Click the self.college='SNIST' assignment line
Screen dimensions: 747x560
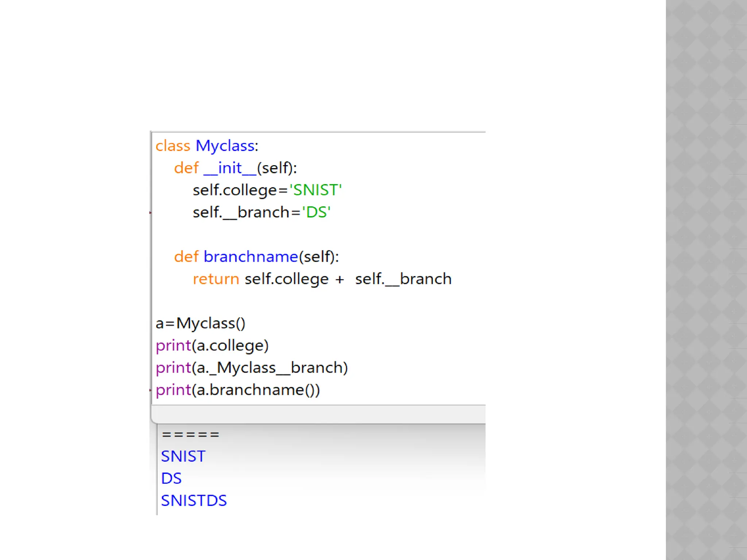pyautogui.click(x=267, y=190)
